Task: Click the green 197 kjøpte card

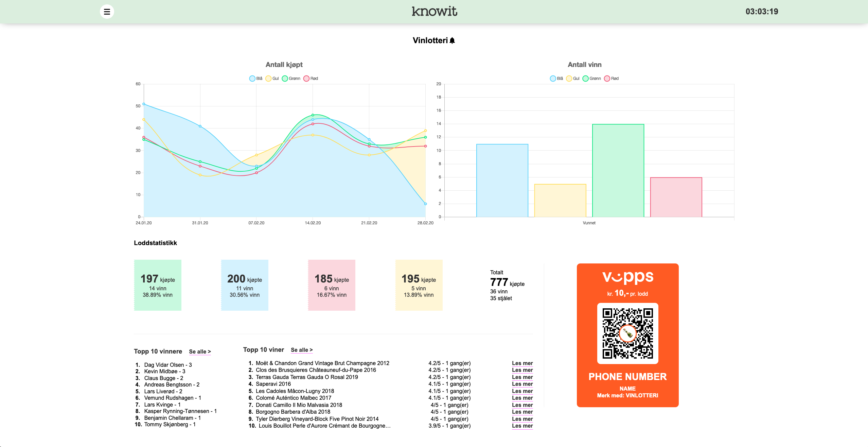Action: [158, 285]
